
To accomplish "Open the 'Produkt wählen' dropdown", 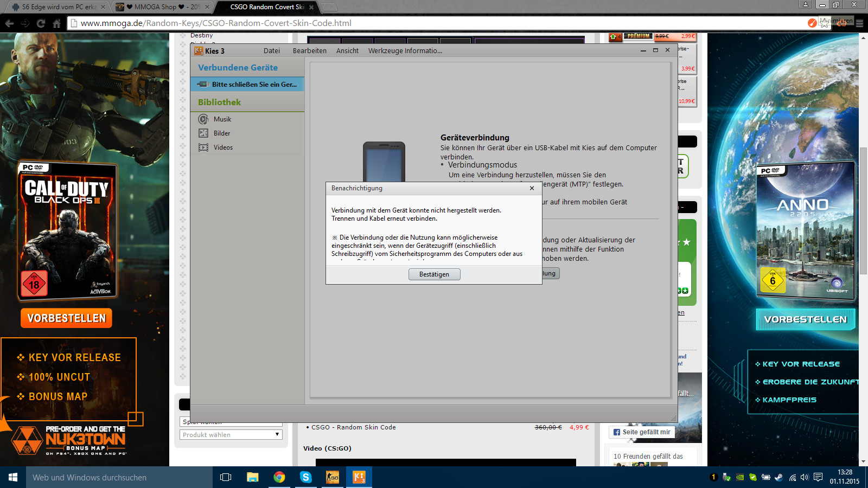I will pos(231,435).
